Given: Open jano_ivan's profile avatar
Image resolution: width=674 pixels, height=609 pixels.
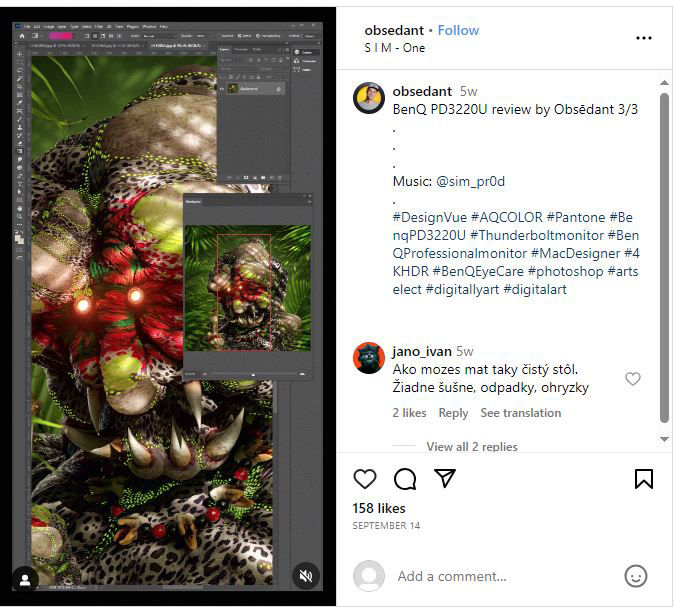Looking at the screenshot, I should tap(369, 358).
